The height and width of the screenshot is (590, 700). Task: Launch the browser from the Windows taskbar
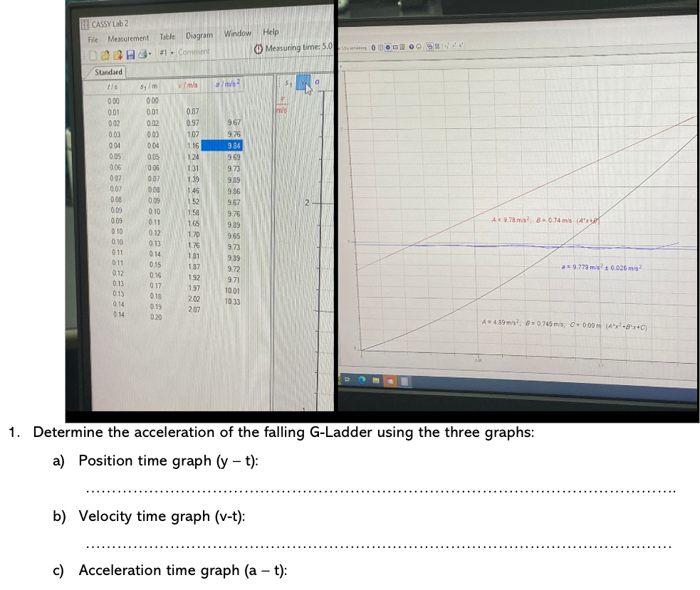pyautogui.click(x=361, y=380)
